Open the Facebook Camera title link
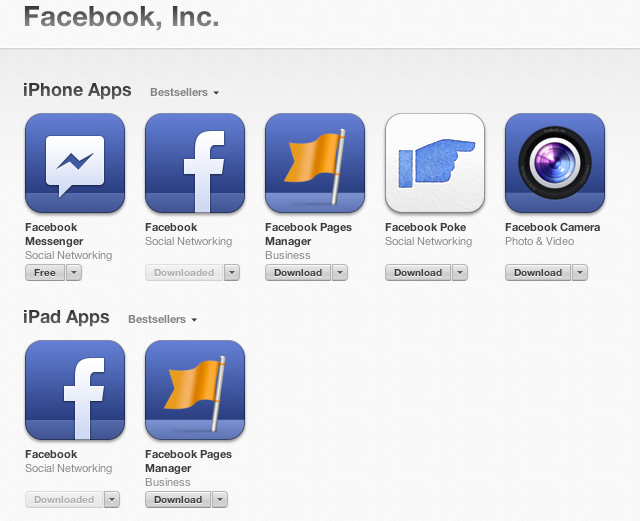This screenshot has height=521, width=640. (x=552, y=227)
